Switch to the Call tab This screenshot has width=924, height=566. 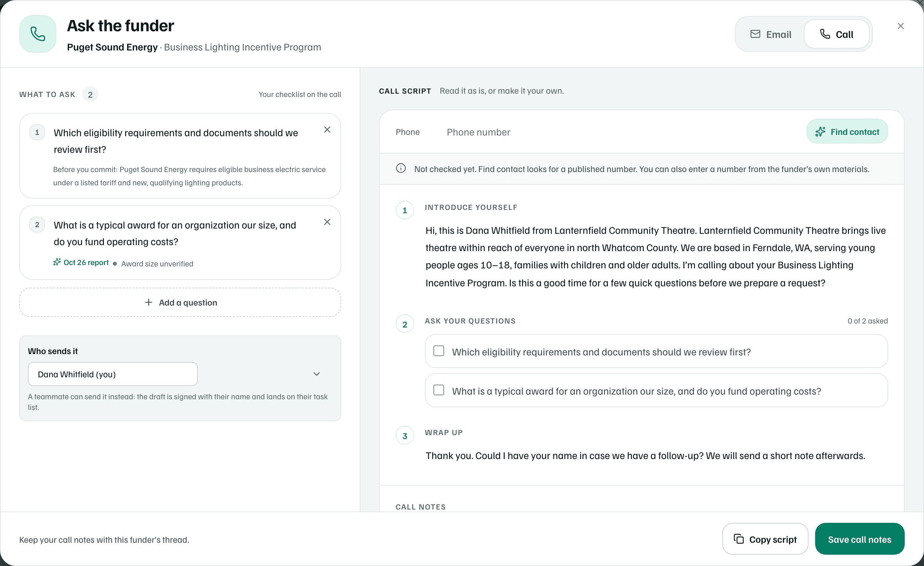(x=837, y=34)
